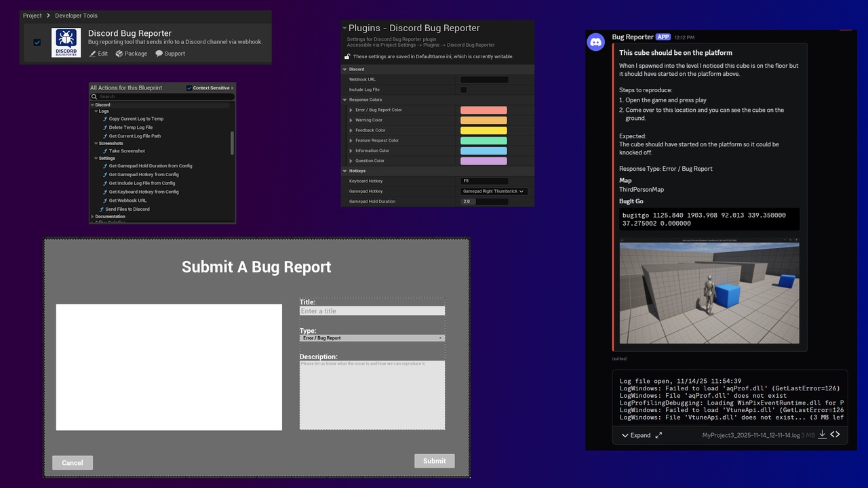Image resolution: width=868 pixels, height=488 pixels.
Task: Download the attached log file
Action: coord(822,434)
